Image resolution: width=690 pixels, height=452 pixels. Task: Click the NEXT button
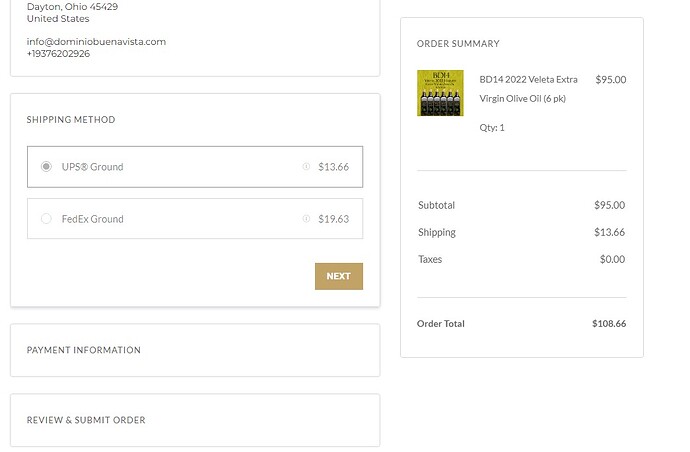click(339, 276)
